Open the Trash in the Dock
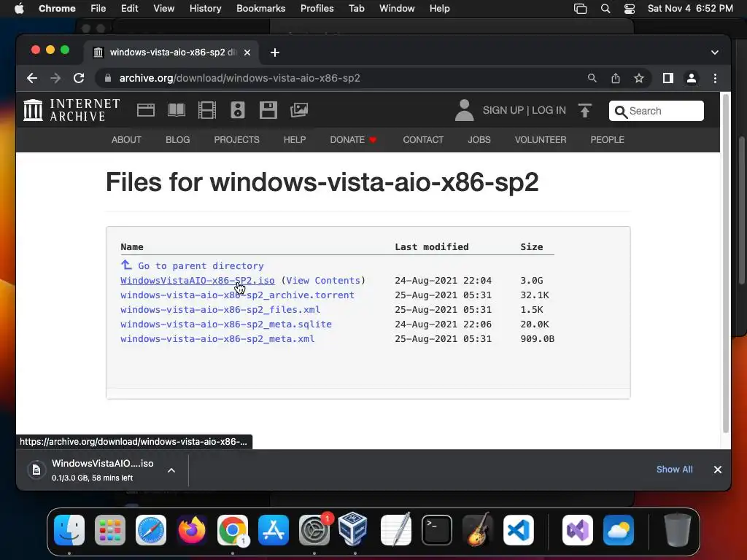 pyautogui.click(x=678, y=530)
